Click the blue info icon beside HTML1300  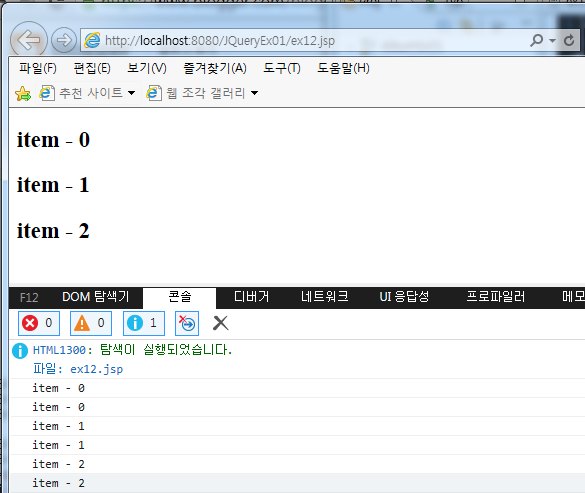(x=20, y=351)
